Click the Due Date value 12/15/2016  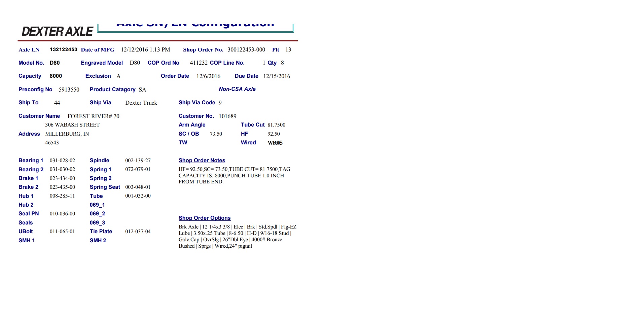[x=276, y=76]
